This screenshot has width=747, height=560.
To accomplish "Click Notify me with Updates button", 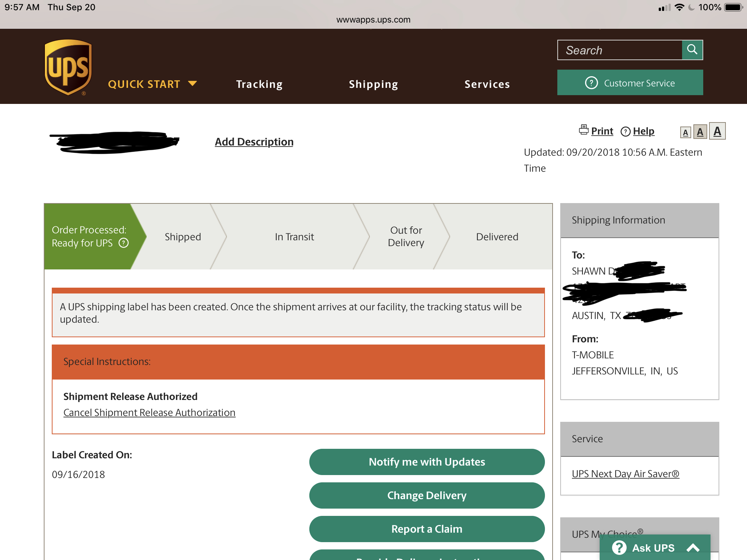I will (427, 462).
